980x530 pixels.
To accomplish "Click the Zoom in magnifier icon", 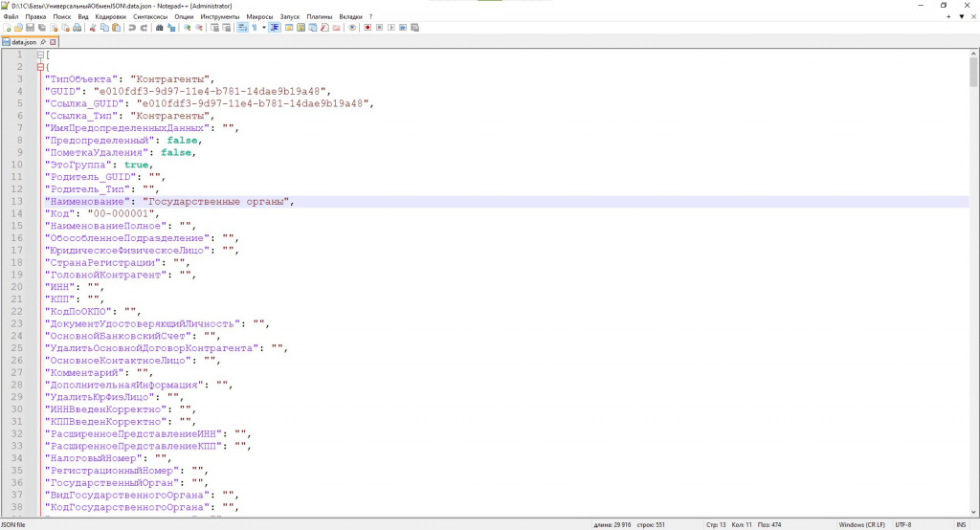I will [187, 28].
